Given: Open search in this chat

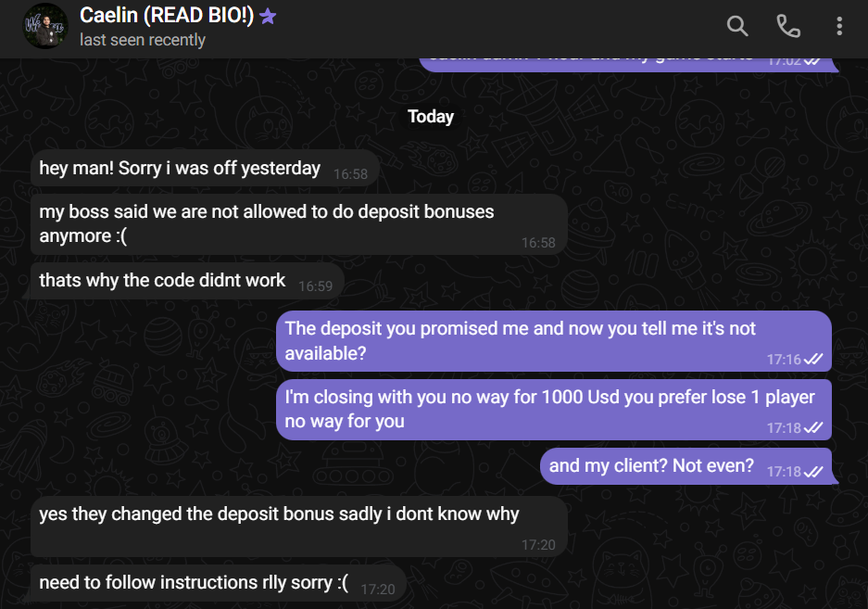Looking at the screenshot, I should (x=737, y=26).
